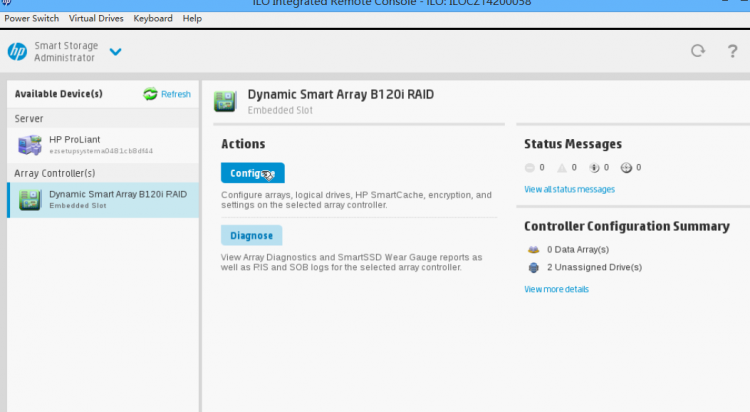
Task: Click the refresh icon in top bar
Action: tap(698, 51)
